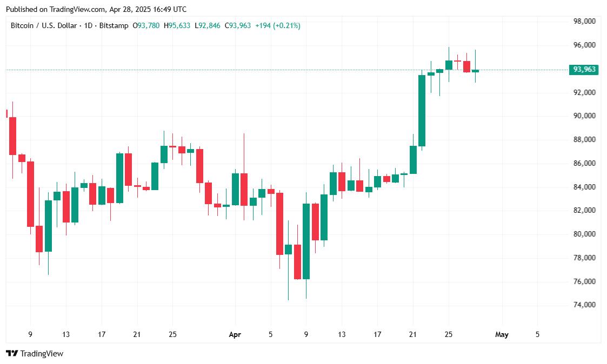
Task: Click the low value L92,846
Action: tap(208, 25)
